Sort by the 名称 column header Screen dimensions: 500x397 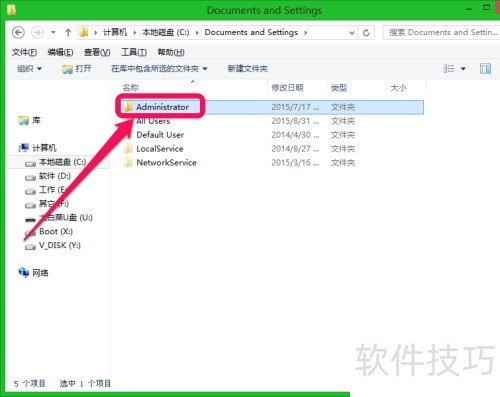(x=131, y=88)
